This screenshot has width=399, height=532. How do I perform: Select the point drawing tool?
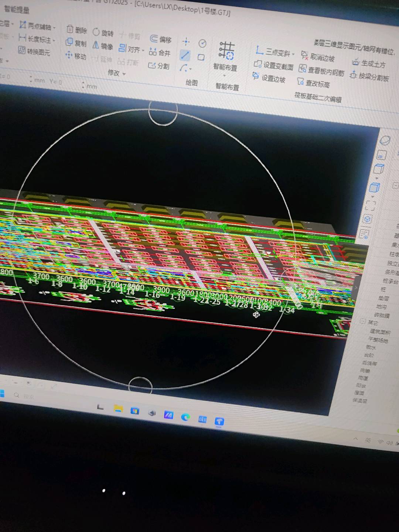coord(186,41)
